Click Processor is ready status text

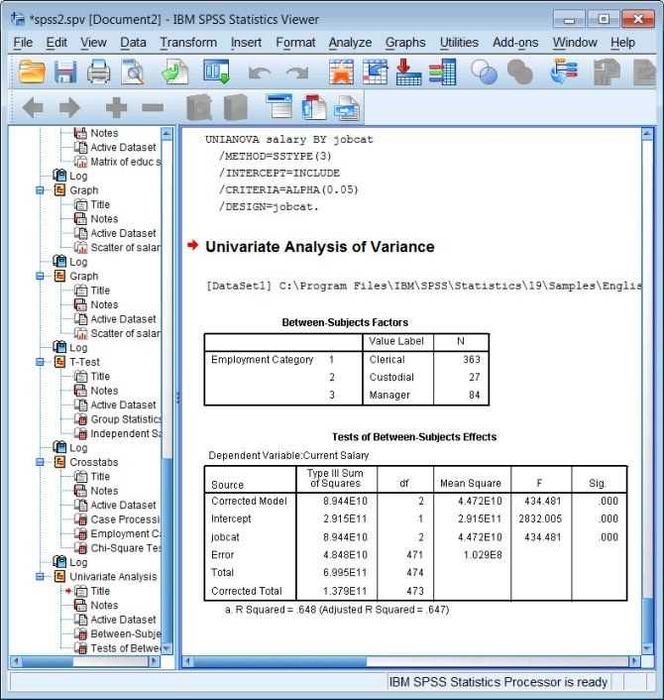pos(498,682)
